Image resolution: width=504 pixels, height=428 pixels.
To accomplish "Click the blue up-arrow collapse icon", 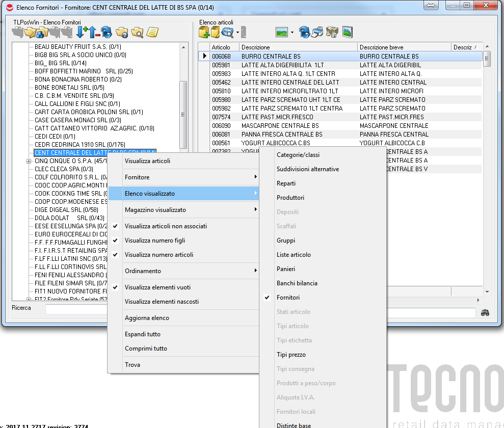I will (x=94, y=33).
